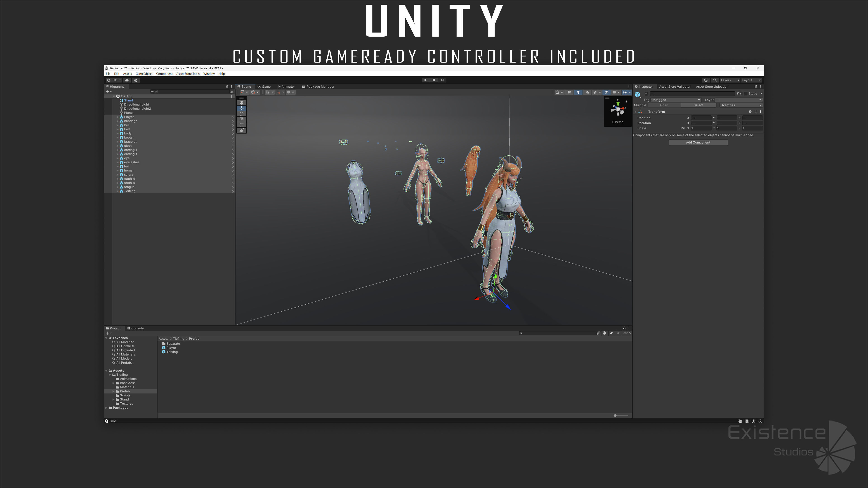Click the prefab Select button
868x488 pixels.
(698, 105)
